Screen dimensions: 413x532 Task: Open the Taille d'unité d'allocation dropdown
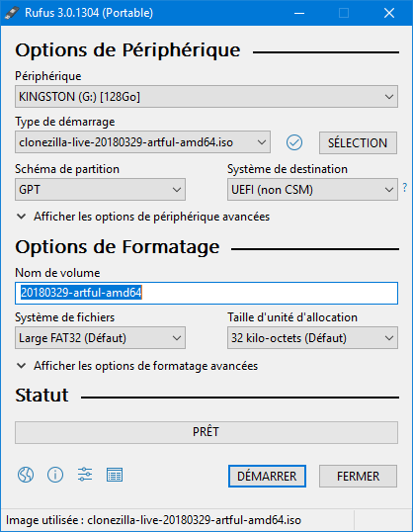(312, 337)
